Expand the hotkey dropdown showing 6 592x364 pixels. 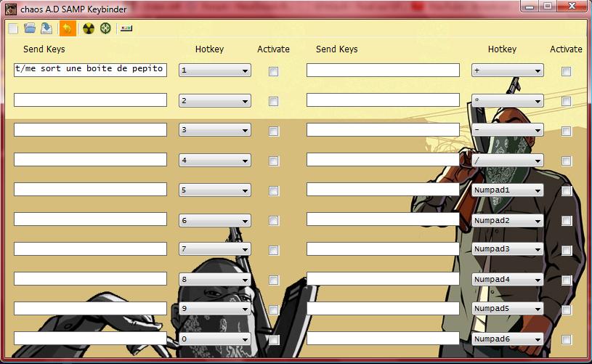point(215,221)
